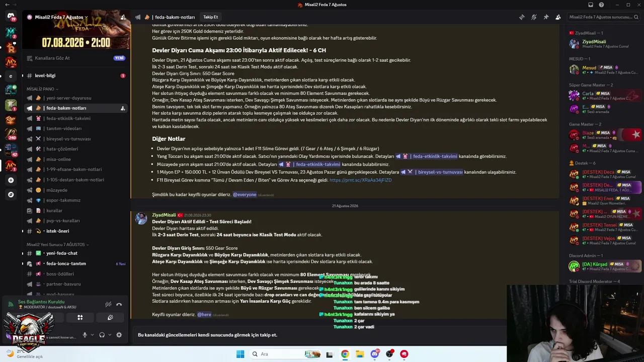Open ZiyadMisali author name in message
The width and height of the screenshot is (644, 362).
(x=164, y=215)
